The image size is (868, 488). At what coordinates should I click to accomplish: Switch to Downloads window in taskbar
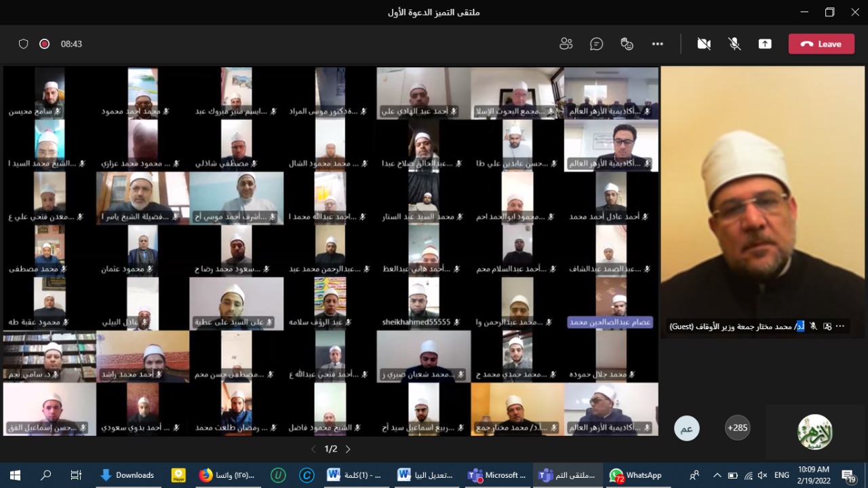point(127,475)
